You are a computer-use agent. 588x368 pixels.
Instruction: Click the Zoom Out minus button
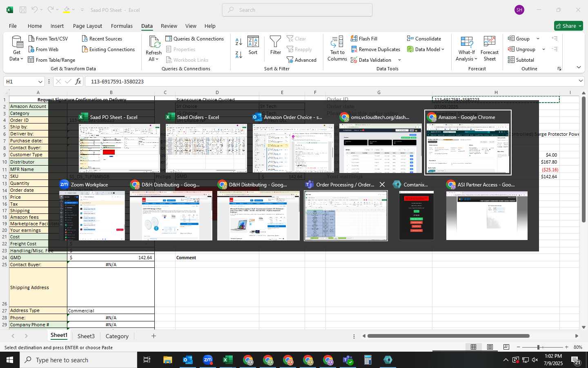coord(518,347)
